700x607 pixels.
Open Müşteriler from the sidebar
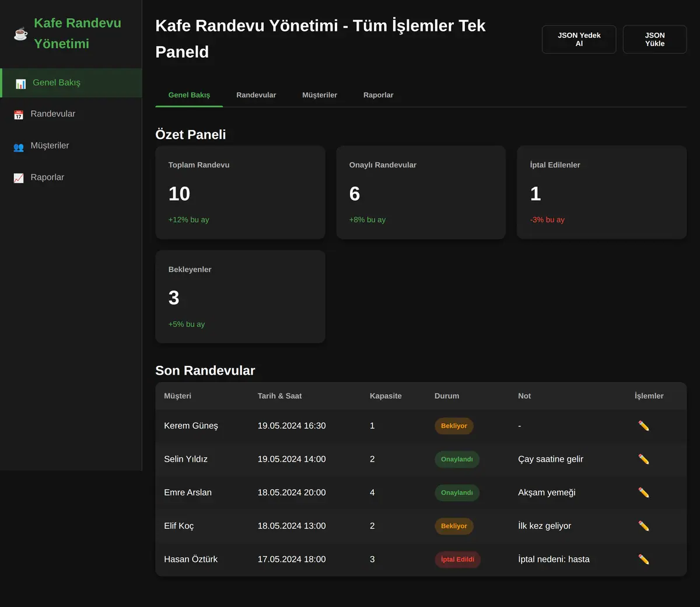coord(71,146)
